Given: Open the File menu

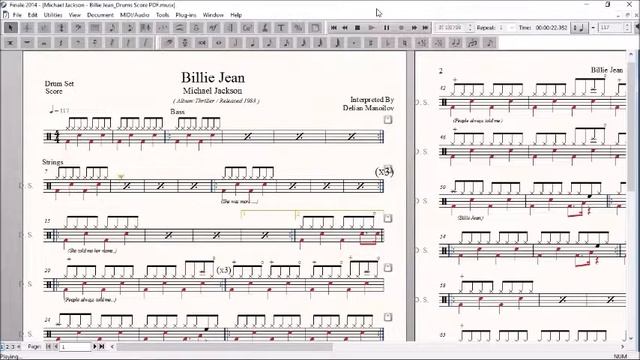Looking at the screenshot, I should pos(17,15).
